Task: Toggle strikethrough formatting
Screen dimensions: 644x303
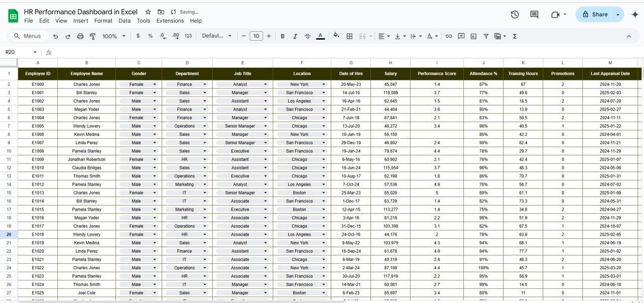Action: (307, 36)
